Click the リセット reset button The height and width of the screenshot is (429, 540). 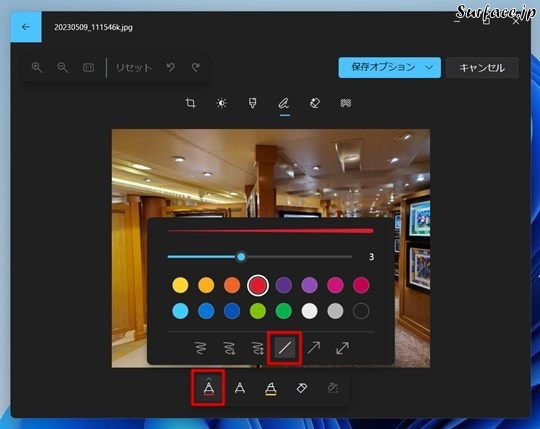[x=134, y=67]
